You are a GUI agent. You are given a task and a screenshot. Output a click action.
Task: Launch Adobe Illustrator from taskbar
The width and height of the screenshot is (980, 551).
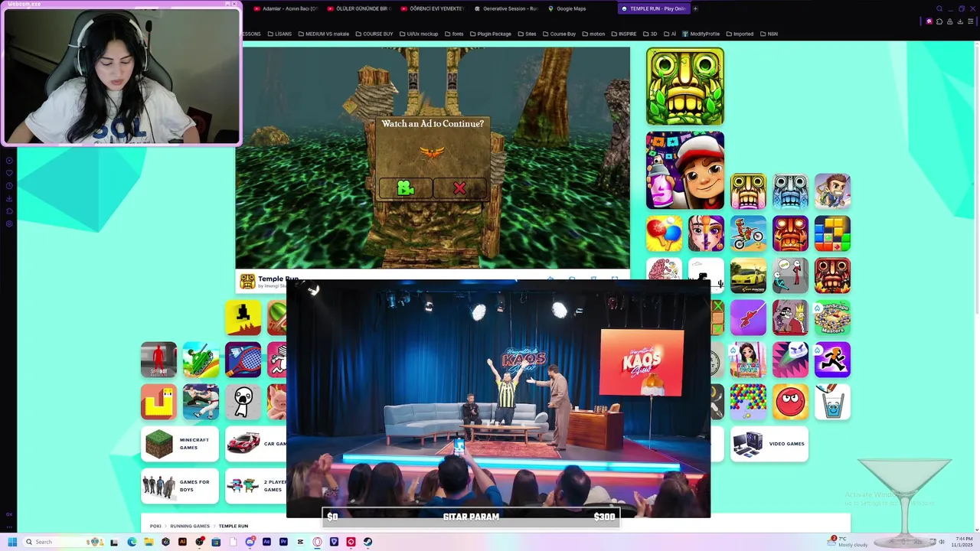tap(182, 542)
